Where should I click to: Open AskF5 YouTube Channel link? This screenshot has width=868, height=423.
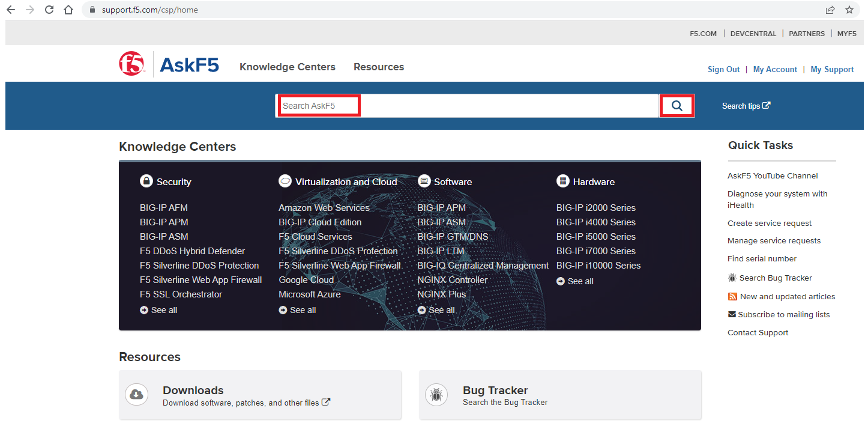click(x=773, y=175)
